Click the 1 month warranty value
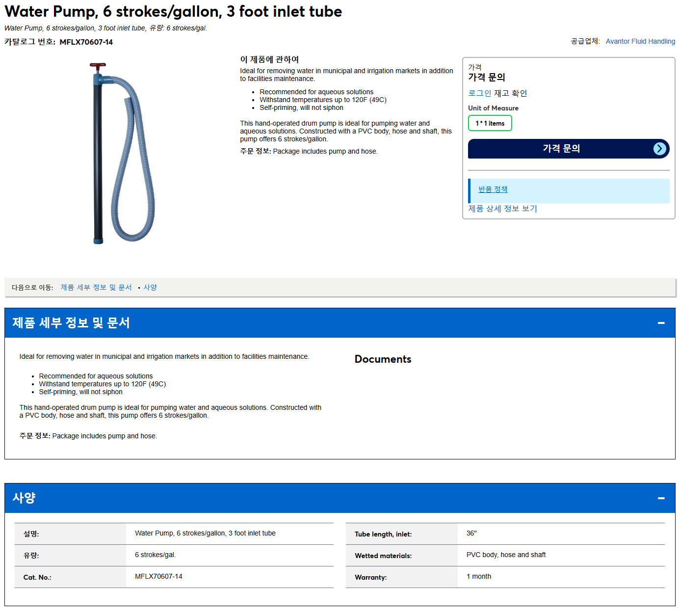679x616 pixels. (479, 577)
